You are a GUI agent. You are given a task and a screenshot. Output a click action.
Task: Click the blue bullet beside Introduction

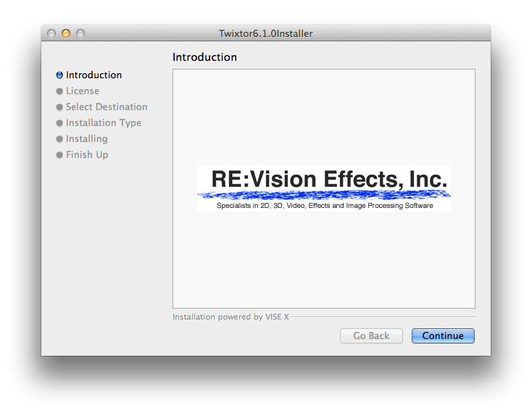coord(59,75)
